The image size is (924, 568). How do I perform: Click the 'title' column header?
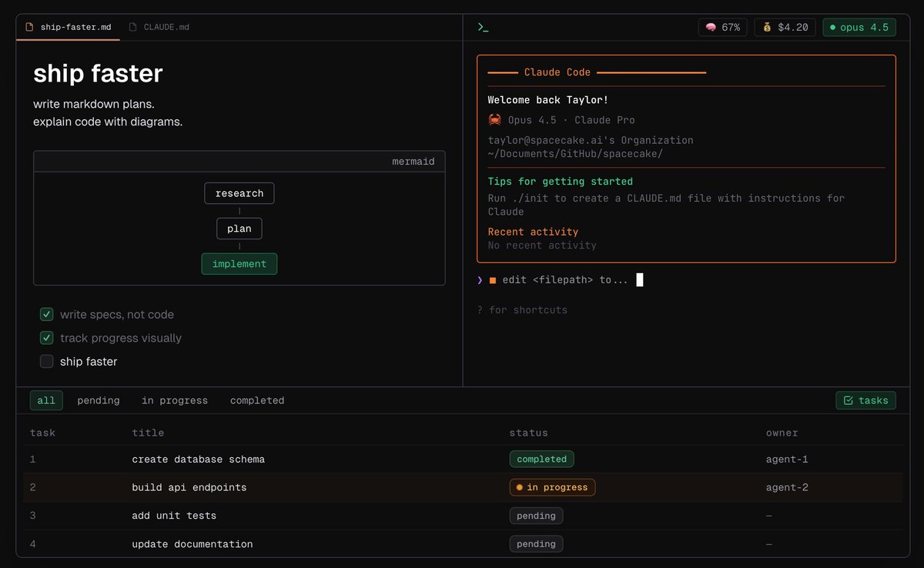148,433
